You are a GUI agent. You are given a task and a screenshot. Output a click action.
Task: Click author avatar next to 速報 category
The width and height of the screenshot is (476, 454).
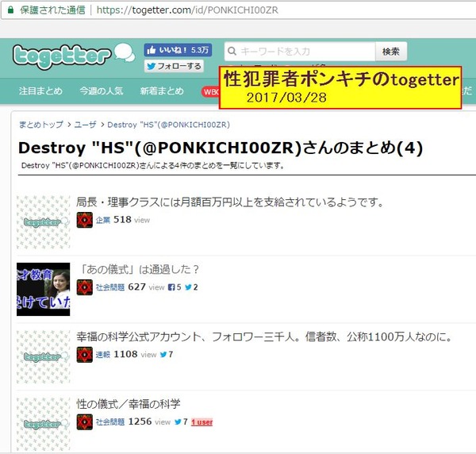coord(84,355)
